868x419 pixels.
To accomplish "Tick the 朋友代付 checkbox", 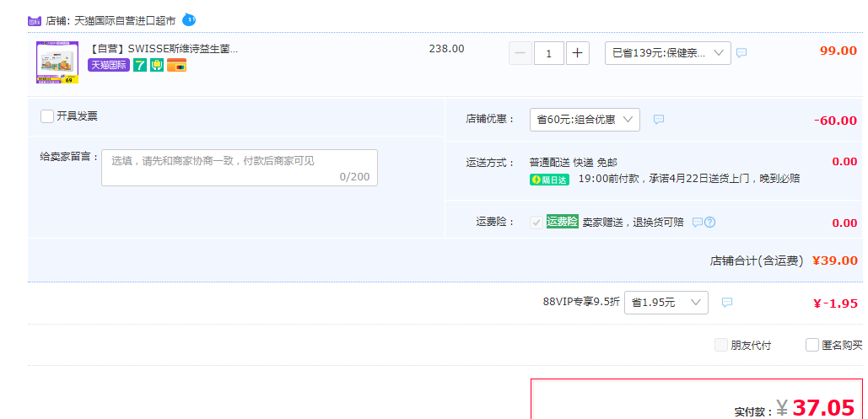I will coord(720,346).
